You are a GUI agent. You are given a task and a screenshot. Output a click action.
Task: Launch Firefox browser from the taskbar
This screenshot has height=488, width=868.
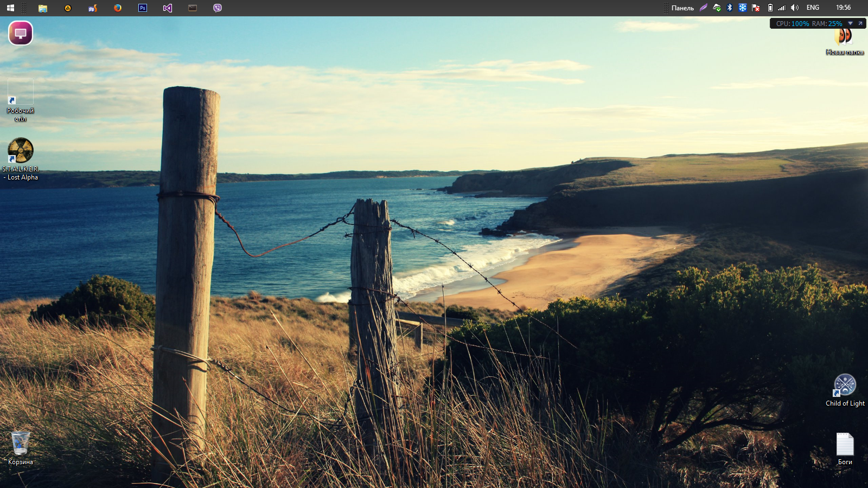[x=118, y=8]
